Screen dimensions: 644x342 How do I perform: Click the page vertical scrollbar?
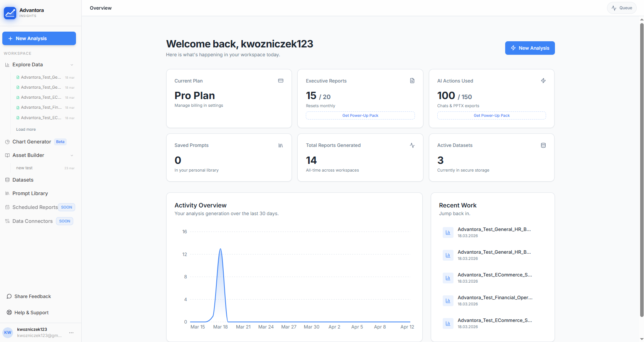(x=642, y=170)
